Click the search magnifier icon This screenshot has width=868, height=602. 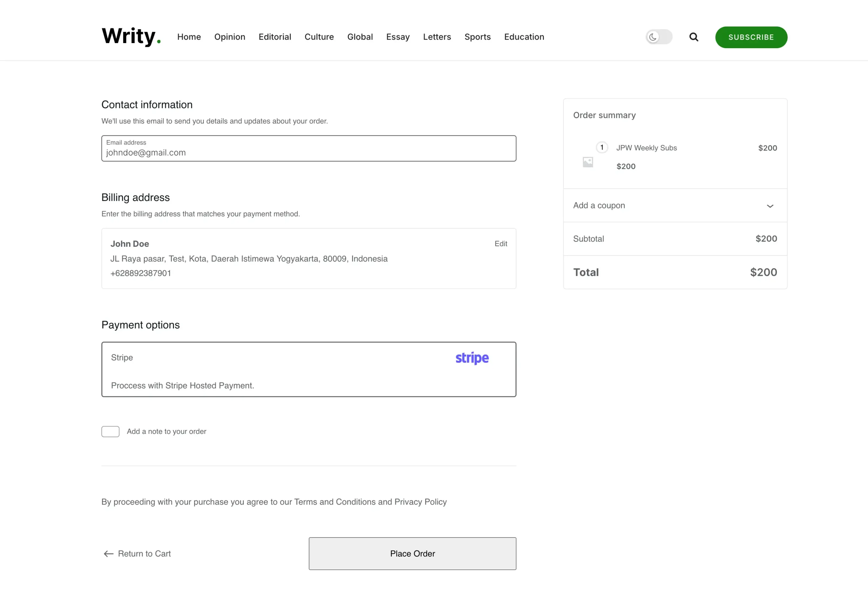tap(693, 37)
